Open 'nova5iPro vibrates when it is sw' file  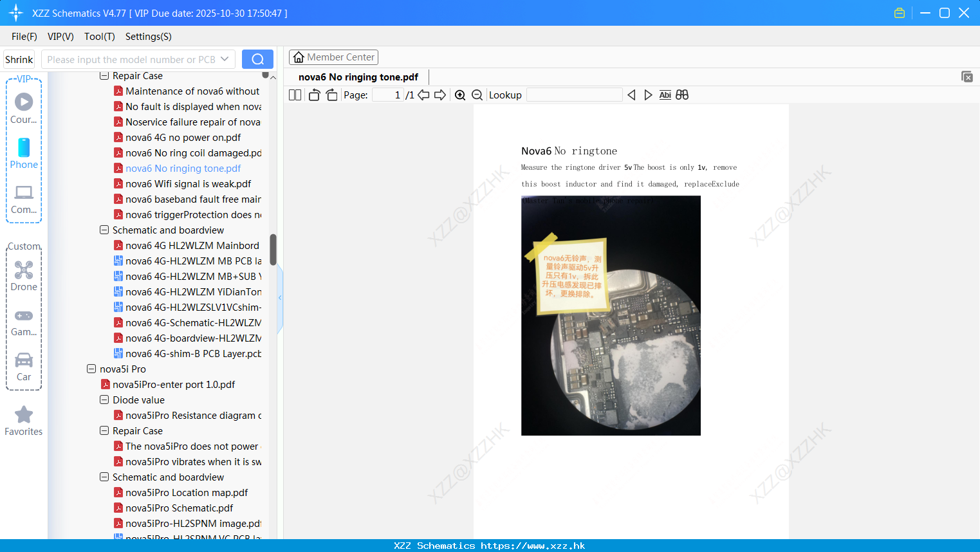(187, 462)
